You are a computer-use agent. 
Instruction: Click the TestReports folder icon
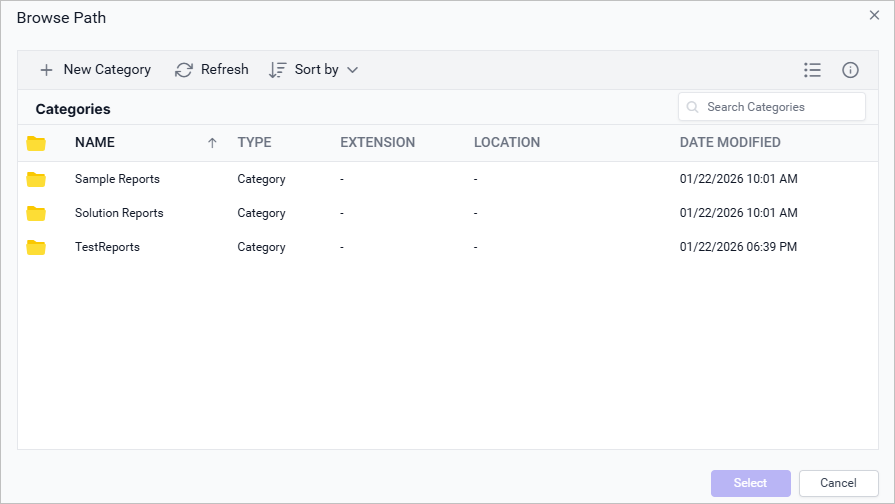[x=36, y=247]
